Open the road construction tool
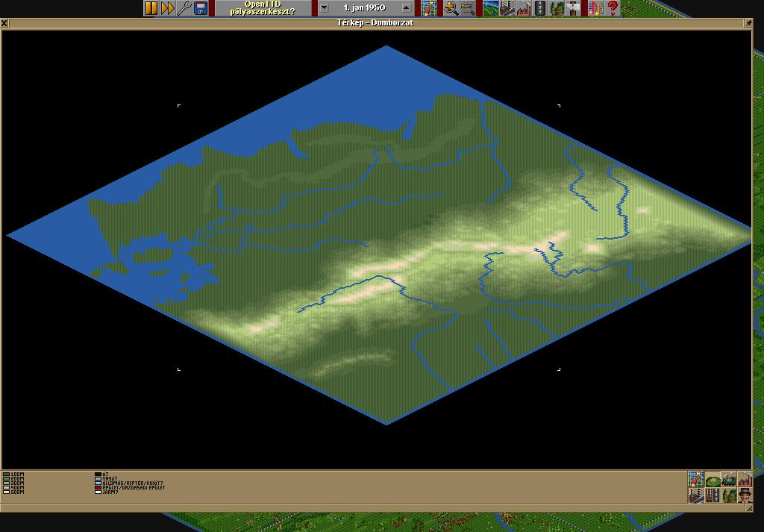 540,7
